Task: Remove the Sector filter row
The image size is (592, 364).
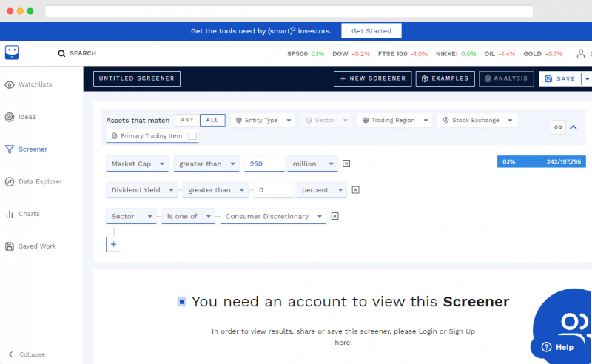Action: point(334,216)
